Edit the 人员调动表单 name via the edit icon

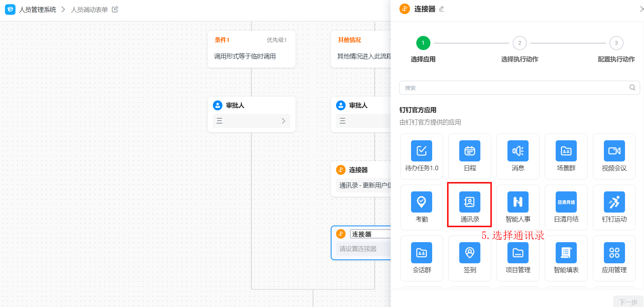tap(115, 10)
